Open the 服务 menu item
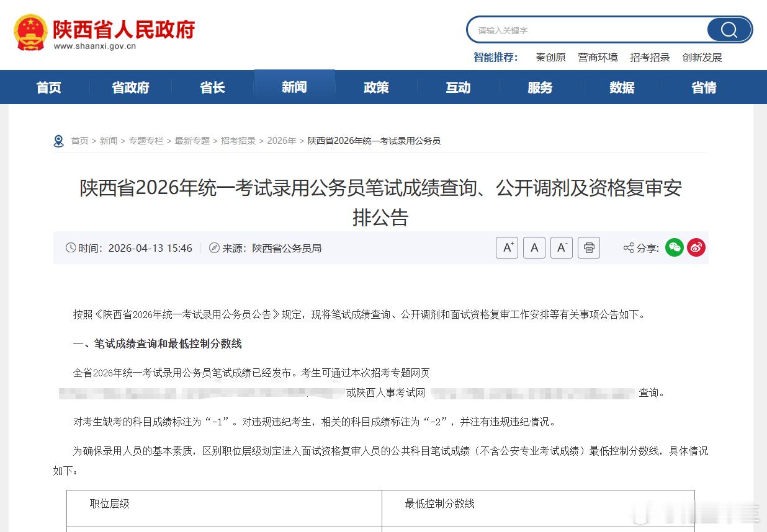This screenshot has height=532, width=767. pyautogui.click(x=540, y=87)
